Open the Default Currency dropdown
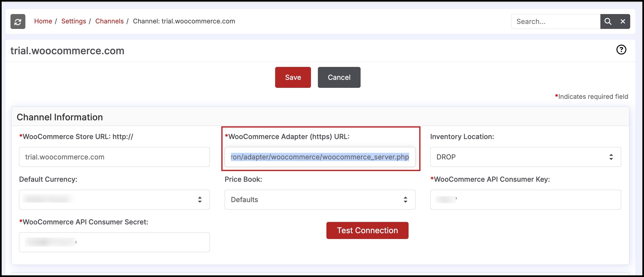This screenshot has width=644, height=277. (x=114, y=200)
